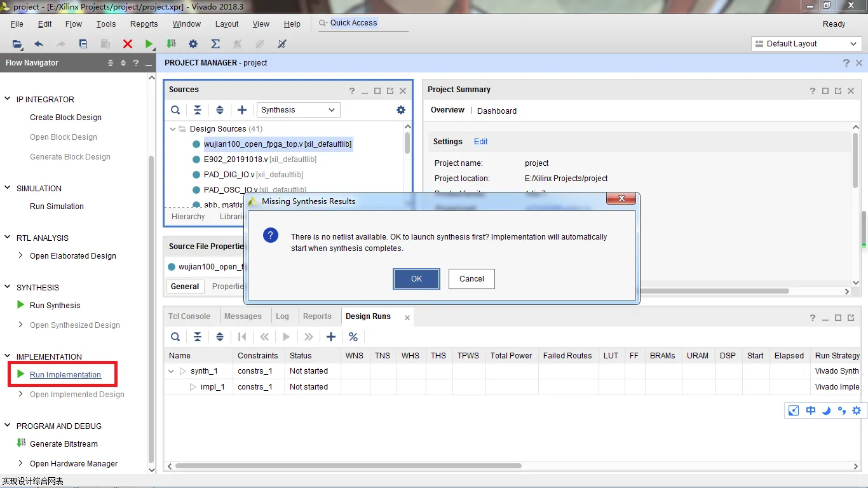The width and height of the screenshot is (868, 488).
Task: Toggle the moon icon in the IME bar
Action: (x=826, y=410)
